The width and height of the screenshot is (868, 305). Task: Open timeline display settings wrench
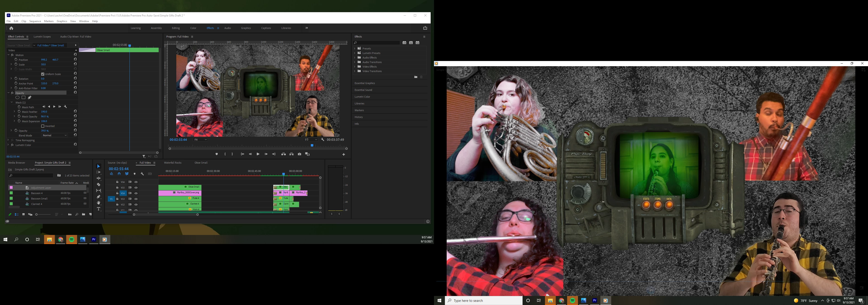tap(142, 174)
